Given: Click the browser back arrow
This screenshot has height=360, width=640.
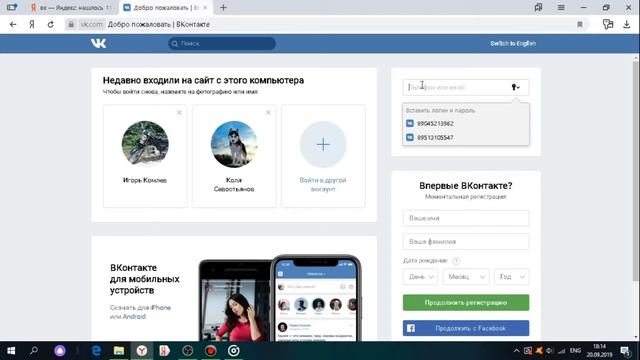Looking at the screenshot, I should [13, 24].
